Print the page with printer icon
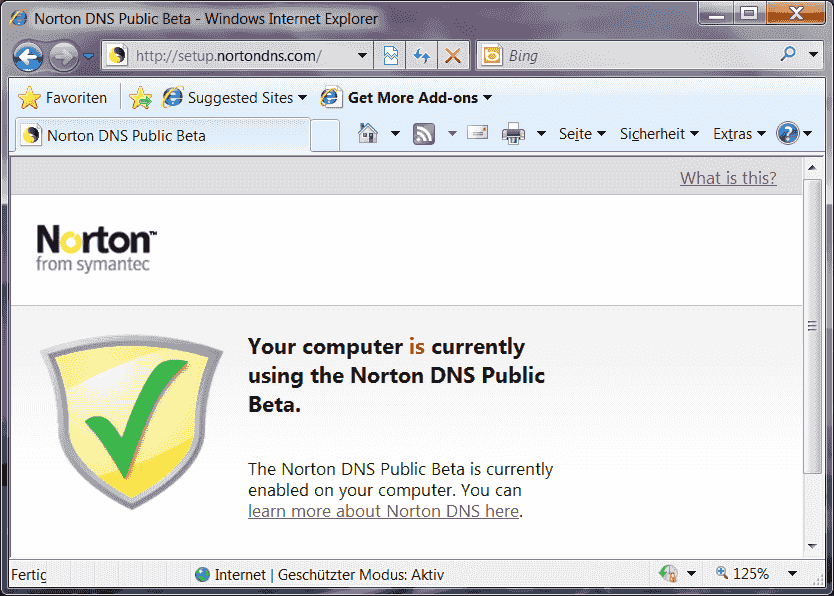 pos(513,133)
